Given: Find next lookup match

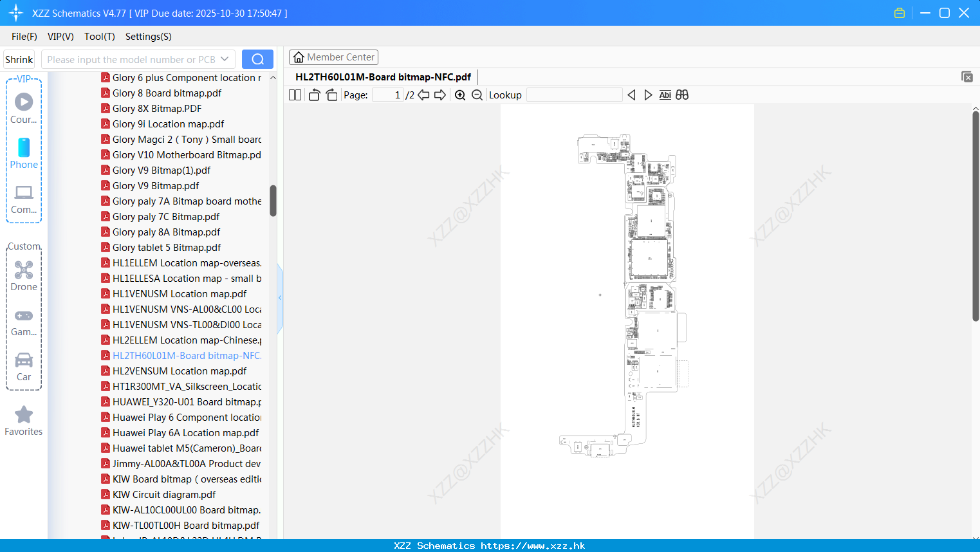Looking at the screenshot, I should click(648, 95).
